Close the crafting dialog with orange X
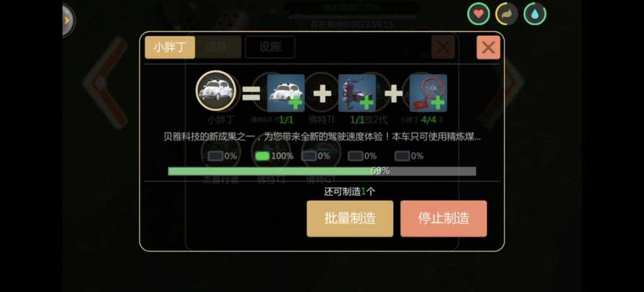The image size is (644, 292). point(488,47)
